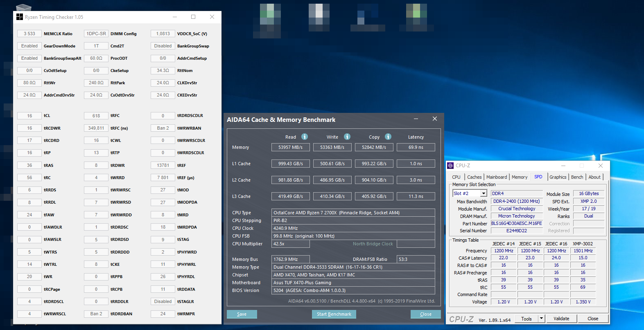Click Save in AIDA64 benchmark
The width and height of the screenshot is (644, 330).
(242, 314)
